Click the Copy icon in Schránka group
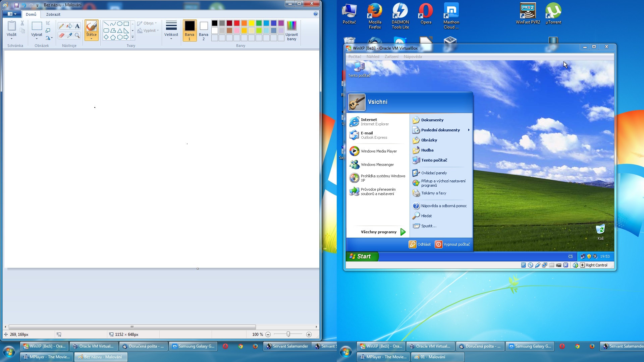This screenshot has width=644, height=362. point(22,31)
